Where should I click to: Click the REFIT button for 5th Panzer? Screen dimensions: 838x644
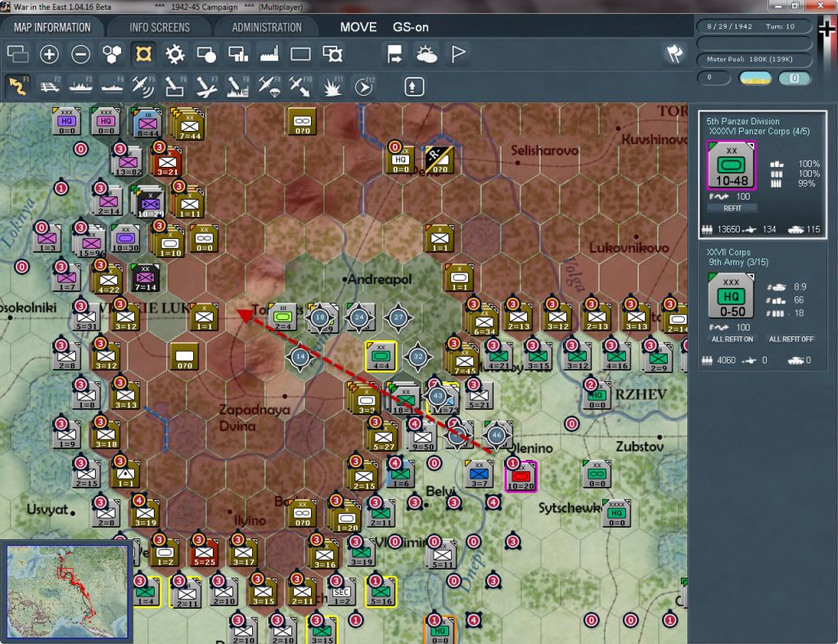(x=732, y=209)
